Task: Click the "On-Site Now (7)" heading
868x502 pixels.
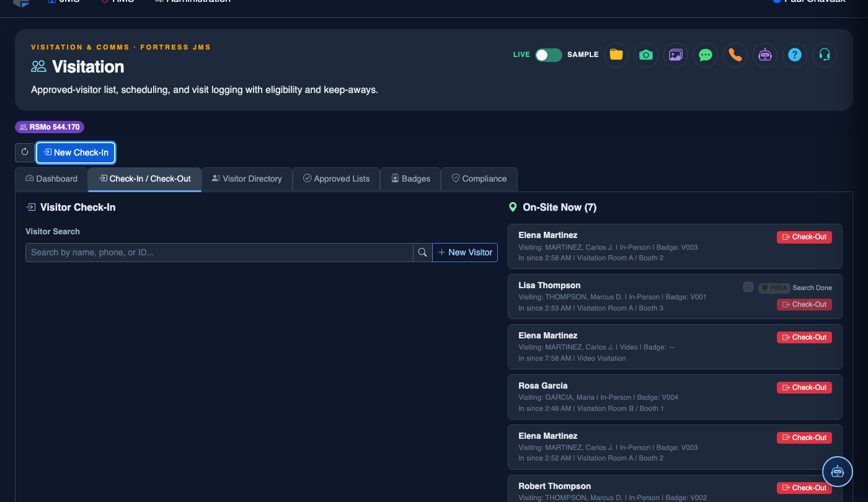Action: coord(559,208)
